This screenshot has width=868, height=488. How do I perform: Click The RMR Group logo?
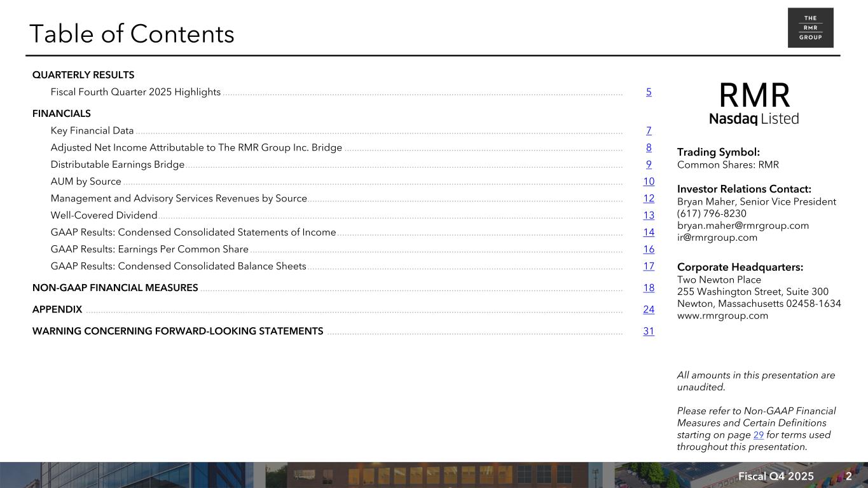[810, 28]
